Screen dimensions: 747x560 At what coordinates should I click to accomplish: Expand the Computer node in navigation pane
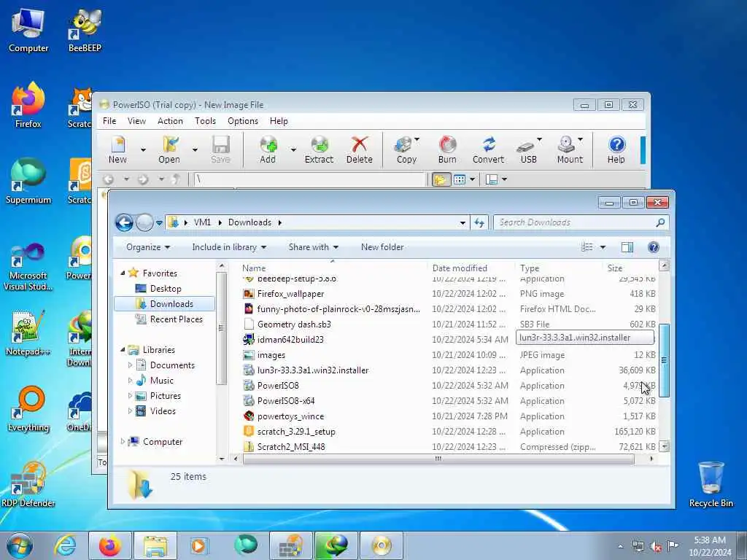tap(123, 442)
